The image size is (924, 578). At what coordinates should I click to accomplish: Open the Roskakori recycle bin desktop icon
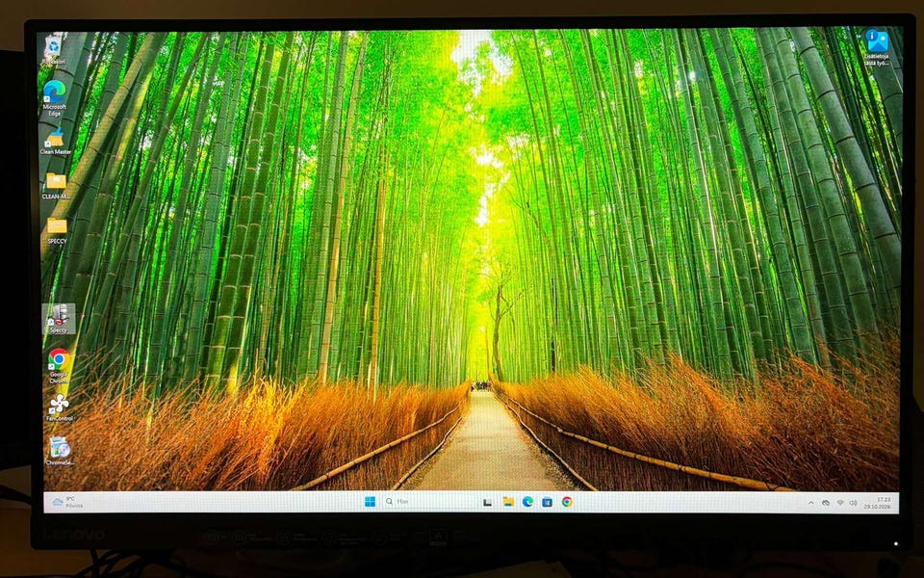pyautogui.click(x=54, y=49)
